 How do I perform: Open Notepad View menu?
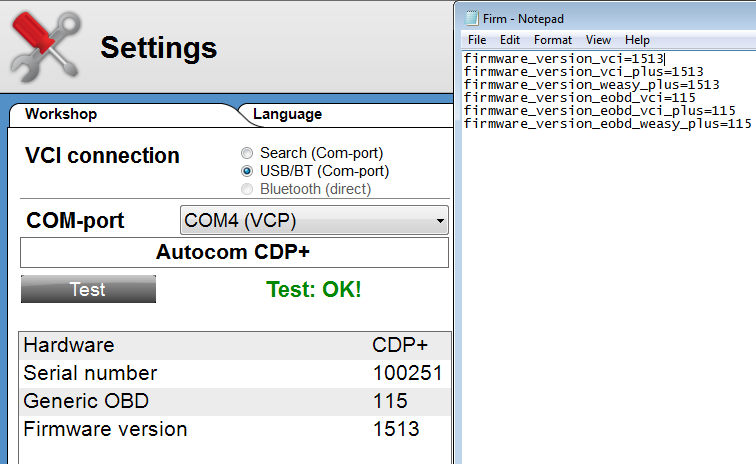[598, 40]
